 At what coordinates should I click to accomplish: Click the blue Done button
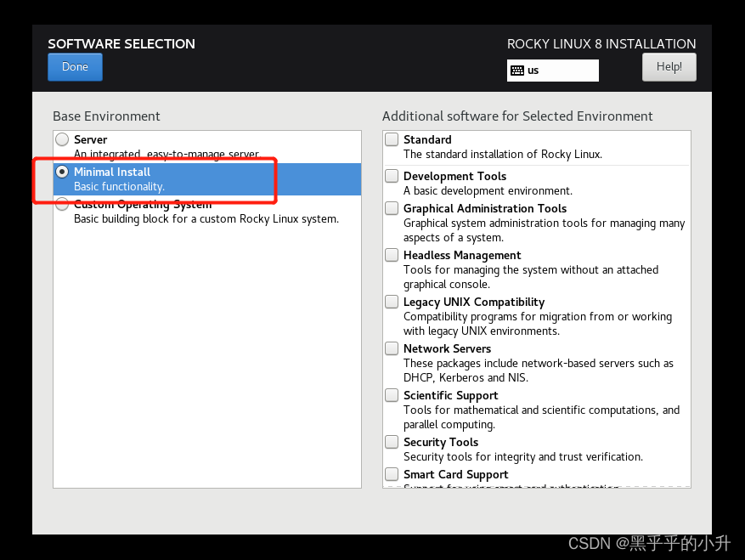point(75,67)
